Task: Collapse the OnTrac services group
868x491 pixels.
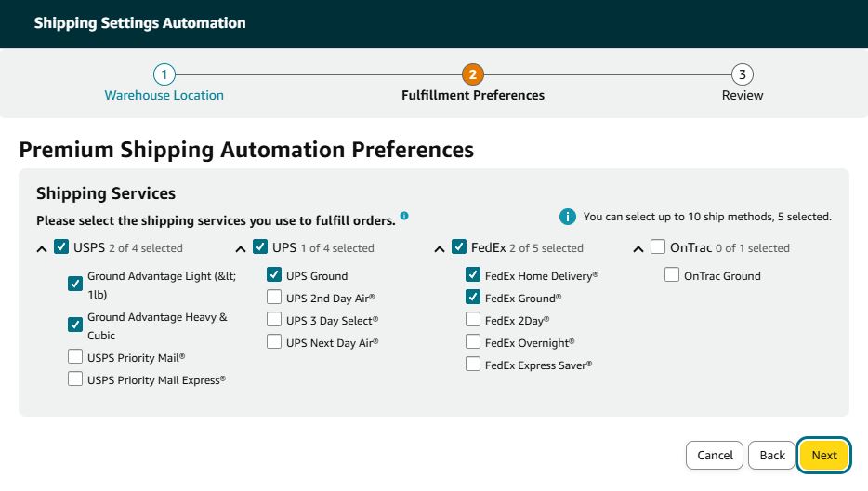Action: click(x=638, y=249)
